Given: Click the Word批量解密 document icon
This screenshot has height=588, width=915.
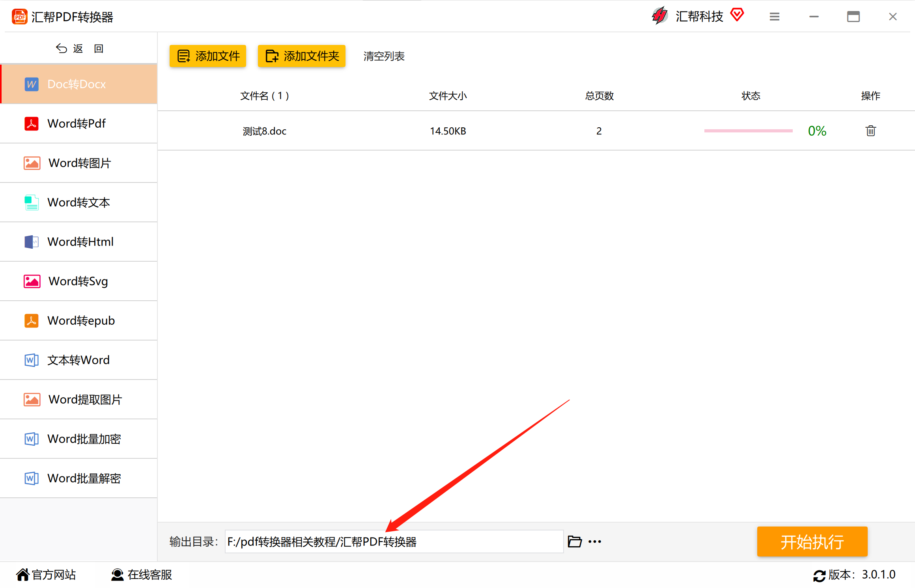Looking at the screenshot, I should [32, 478].
